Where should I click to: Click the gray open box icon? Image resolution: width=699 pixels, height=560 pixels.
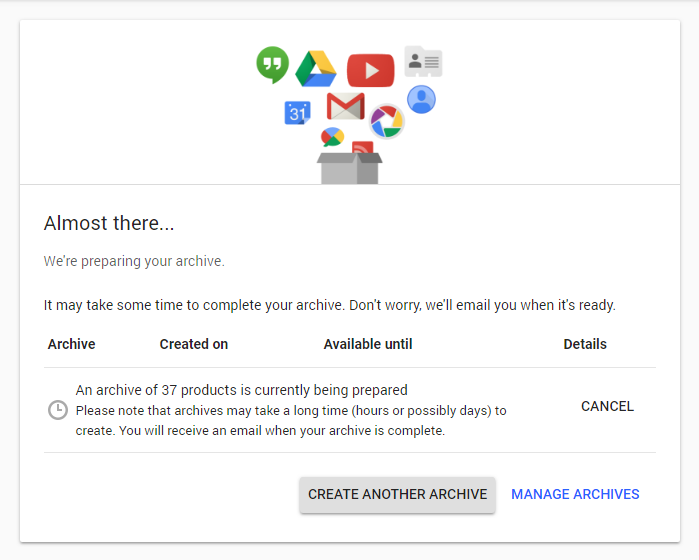[x=349, y=169]
